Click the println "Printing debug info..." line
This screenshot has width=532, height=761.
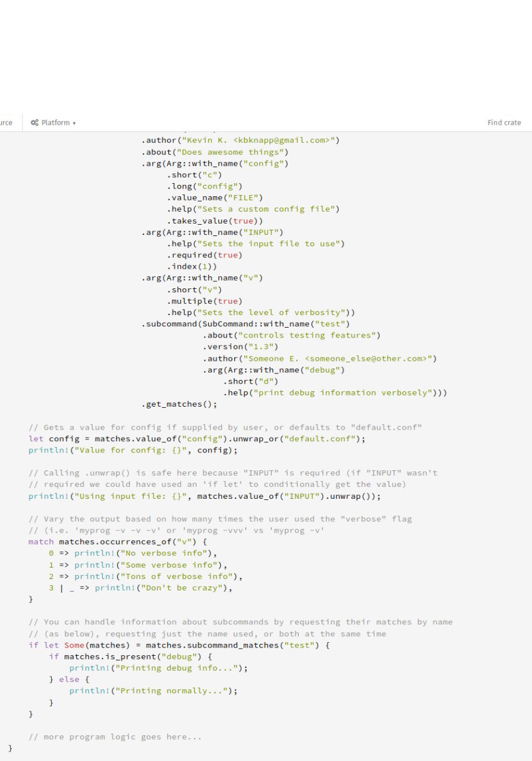point(159,668)
